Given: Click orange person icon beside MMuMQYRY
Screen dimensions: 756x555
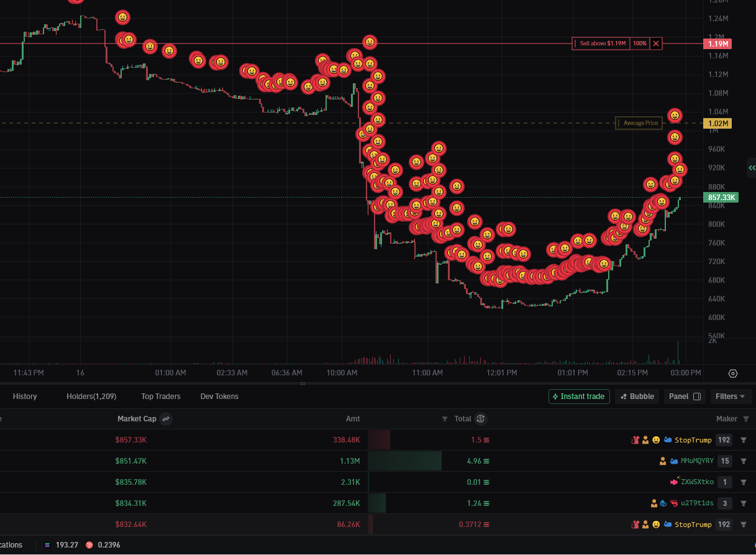Looking at the screenshot, I should coord(663,461).
